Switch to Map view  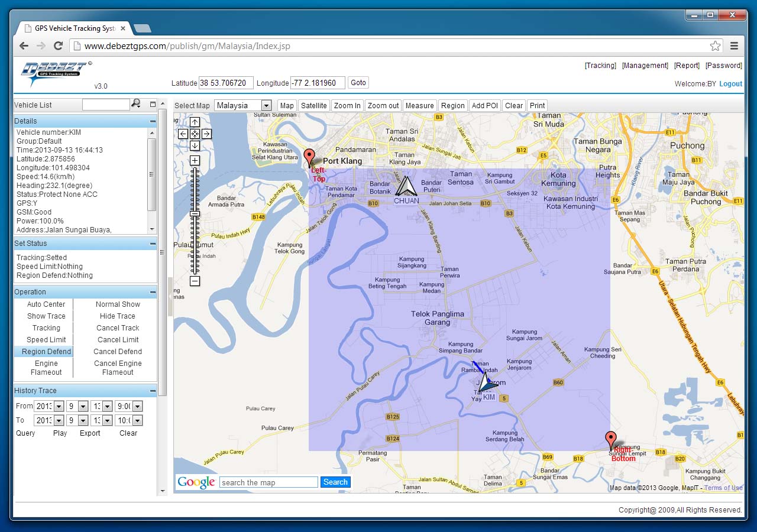287,105
